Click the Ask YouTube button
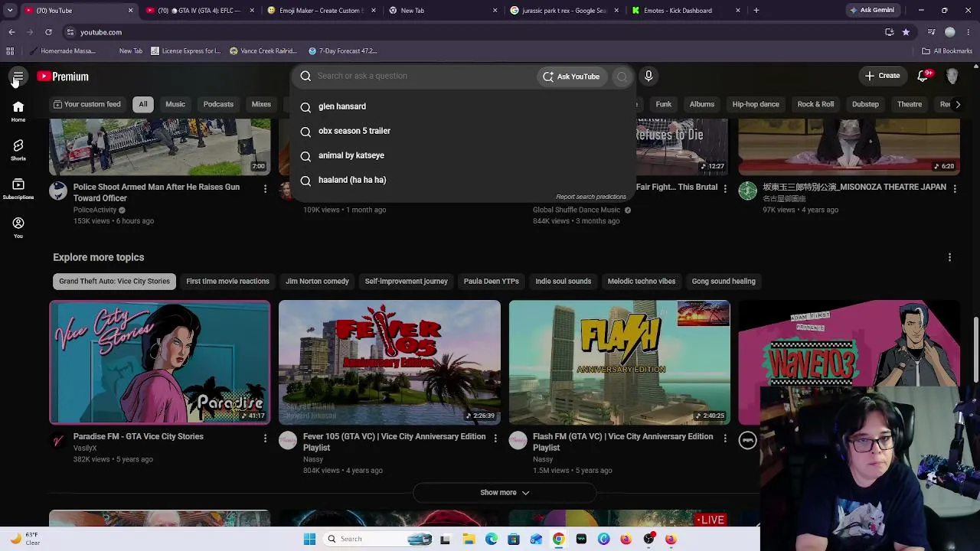The width and height of the screenshot is (980, 551). (x=571, y=77)
